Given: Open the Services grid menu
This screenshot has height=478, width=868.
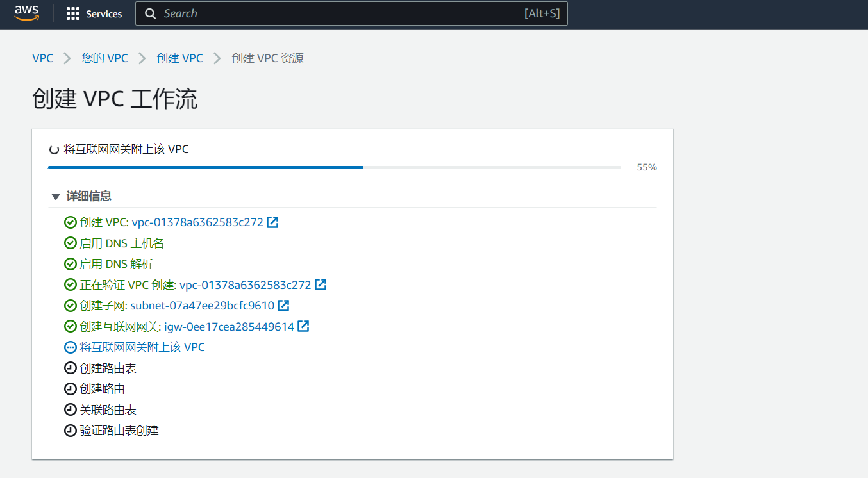Looking at the screenshot, I should coord(94,13).
